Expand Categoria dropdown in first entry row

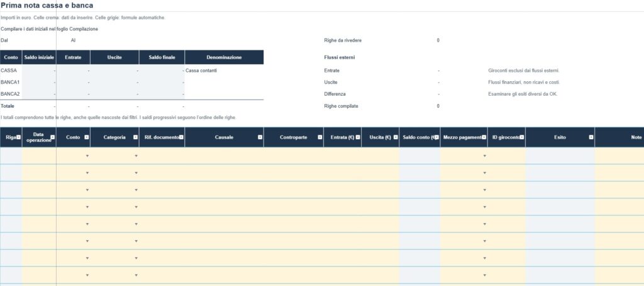(x=136, y=156)
